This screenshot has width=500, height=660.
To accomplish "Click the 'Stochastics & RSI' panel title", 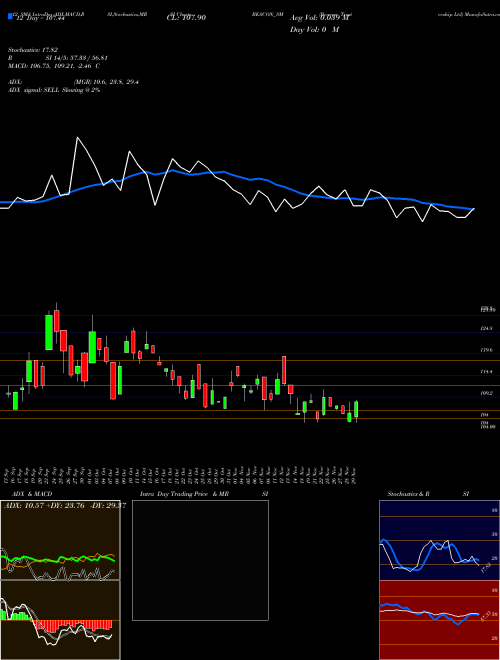I will click(x=428, y=494).
